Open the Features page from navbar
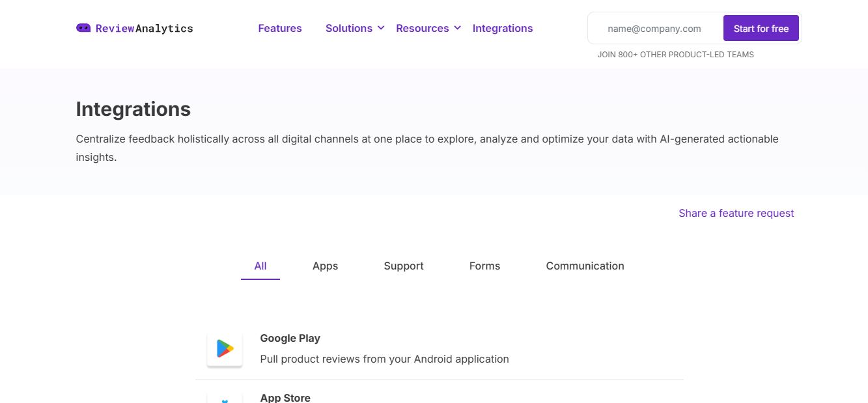The height and width of the screenshot is (403, 868). pyautogui.click(x=280, y=28)
